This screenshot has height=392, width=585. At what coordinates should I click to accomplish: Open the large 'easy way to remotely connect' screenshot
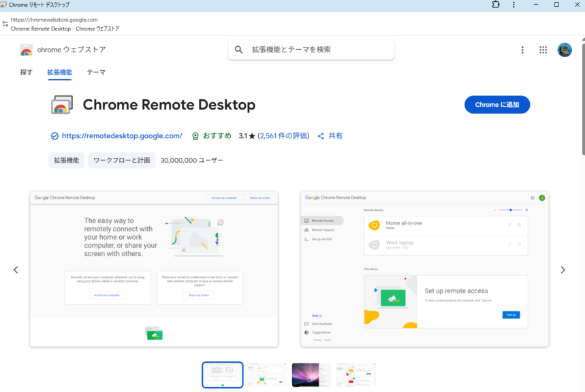coord(154,269)
